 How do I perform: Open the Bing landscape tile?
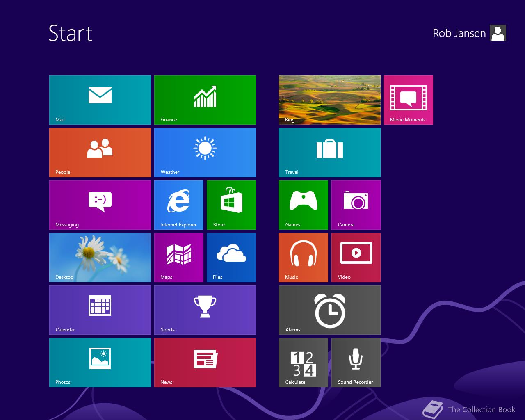tap(330, 100)
